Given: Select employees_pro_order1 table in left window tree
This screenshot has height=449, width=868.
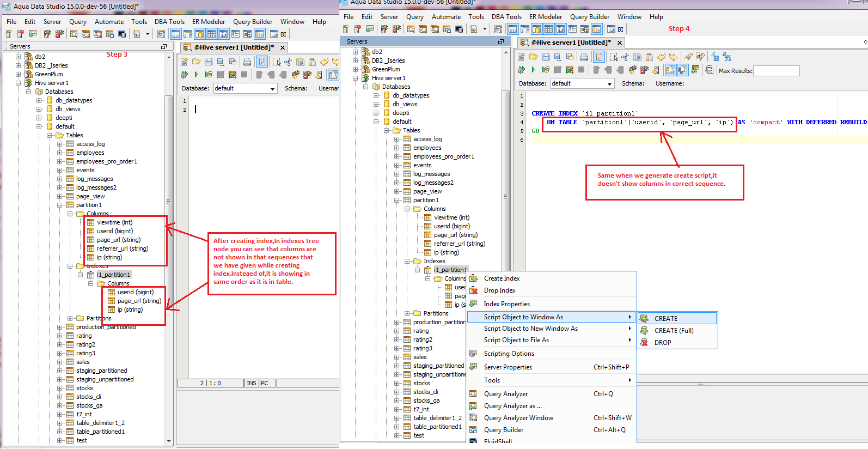Looking at the screenshot, I should click(x=107, y=161).
